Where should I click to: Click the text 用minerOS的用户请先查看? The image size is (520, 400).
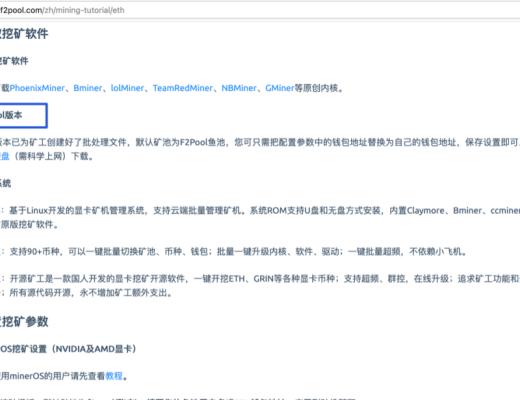point(53,376)
